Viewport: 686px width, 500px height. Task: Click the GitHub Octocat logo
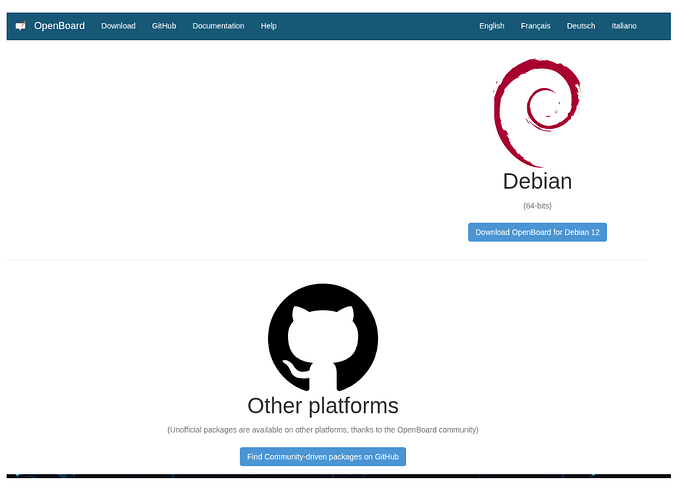323,338
